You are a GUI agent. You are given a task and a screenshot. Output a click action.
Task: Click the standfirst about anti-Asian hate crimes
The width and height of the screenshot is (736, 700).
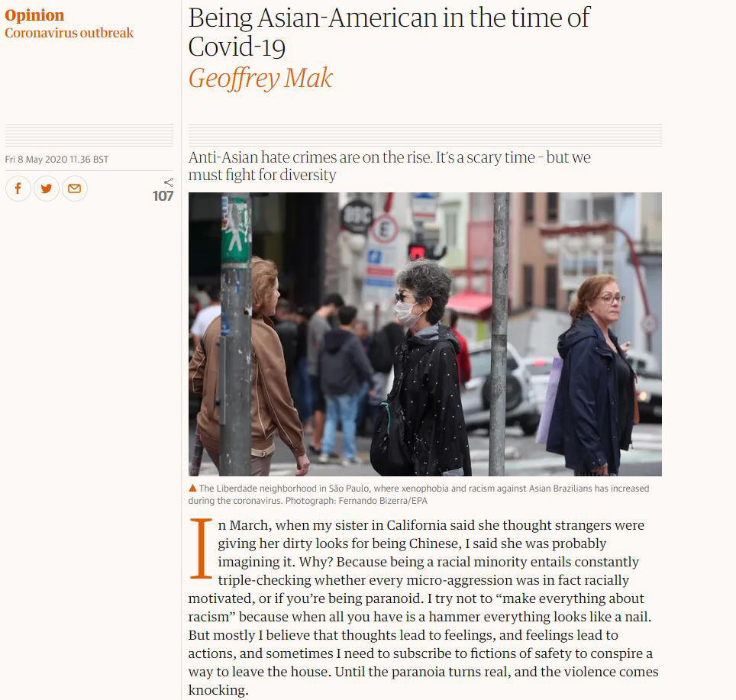click(389, 166)
